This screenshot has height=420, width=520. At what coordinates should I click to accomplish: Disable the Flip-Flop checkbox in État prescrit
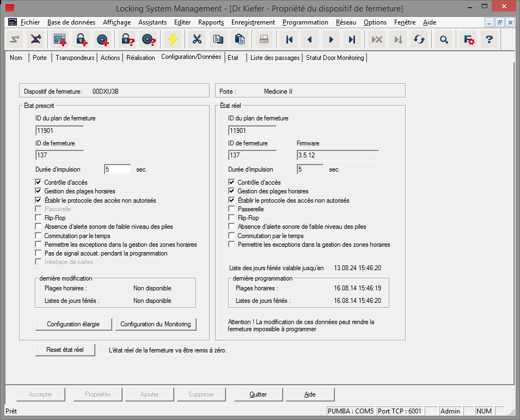[38, 217]
